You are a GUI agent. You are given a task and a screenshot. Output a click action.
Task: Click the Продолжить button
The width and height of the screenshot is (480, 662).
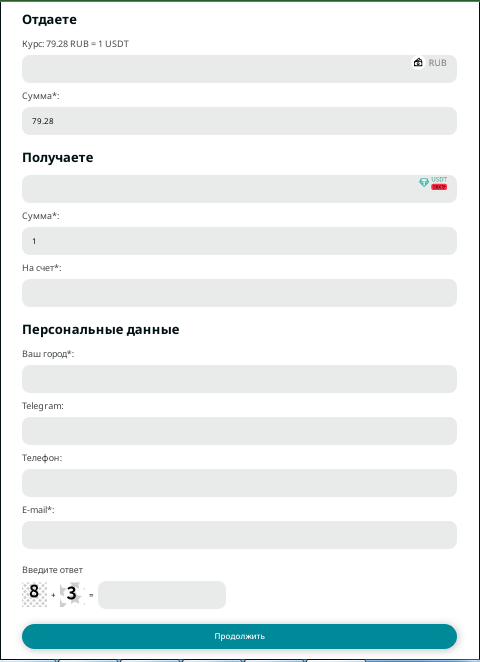[x=239, y=636]
